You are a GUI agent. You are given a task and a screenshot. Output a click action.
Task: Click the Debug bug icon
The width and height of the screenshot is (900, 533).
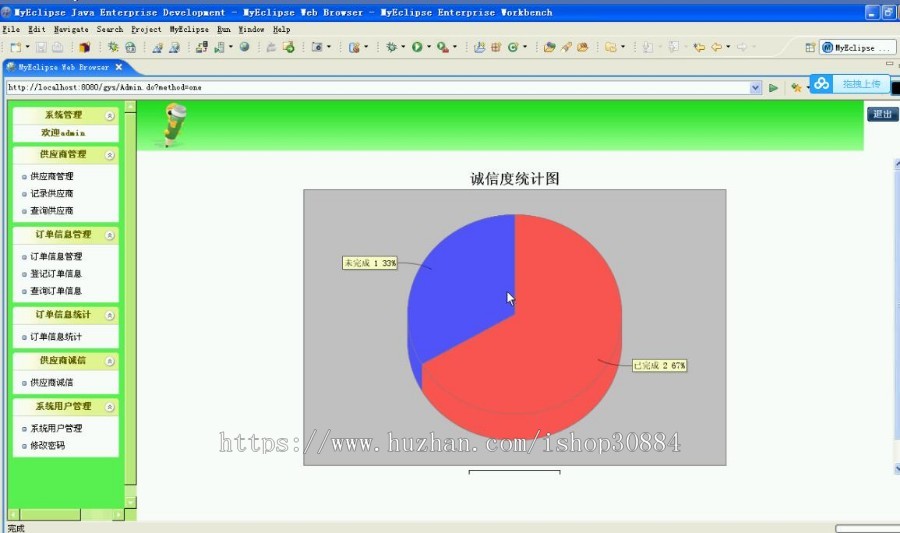[x=391, y=47]
